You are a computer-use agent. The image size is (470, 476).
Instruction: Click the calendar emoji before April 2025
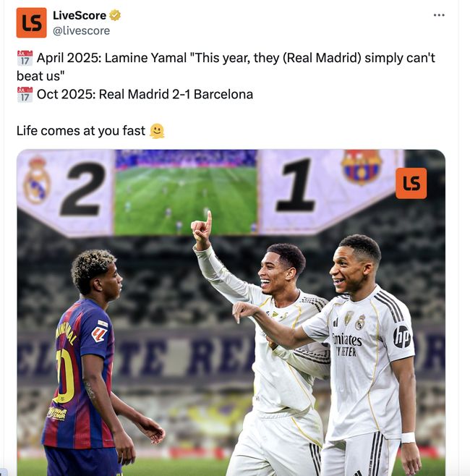(25, 58)
